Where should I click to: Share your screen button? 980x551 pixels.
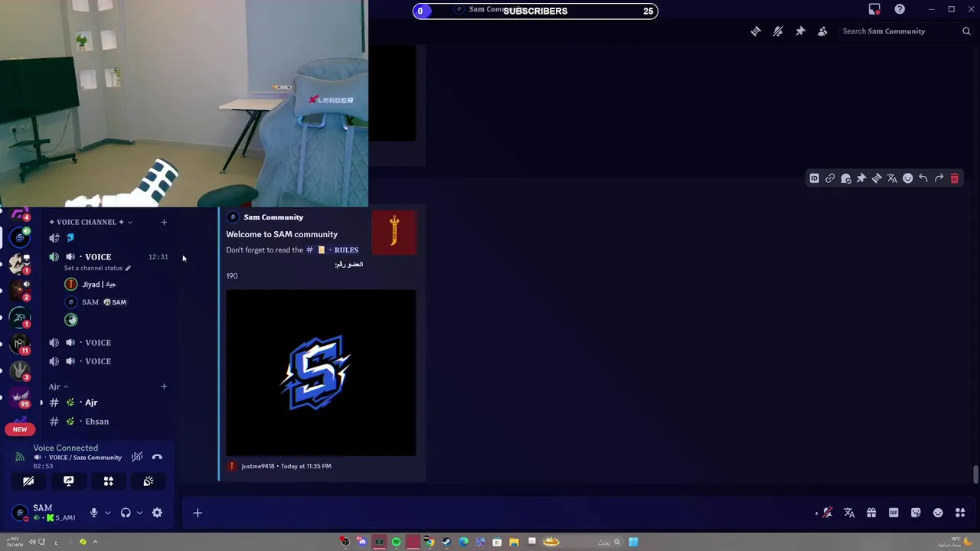click(x=68, y=481)
